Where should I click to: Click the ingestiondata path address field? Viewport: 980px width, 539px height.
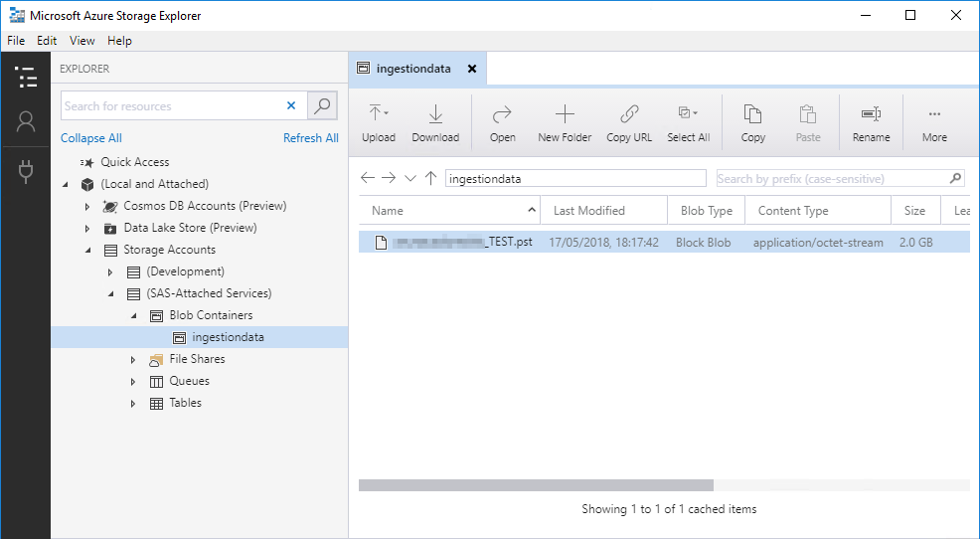575,179
